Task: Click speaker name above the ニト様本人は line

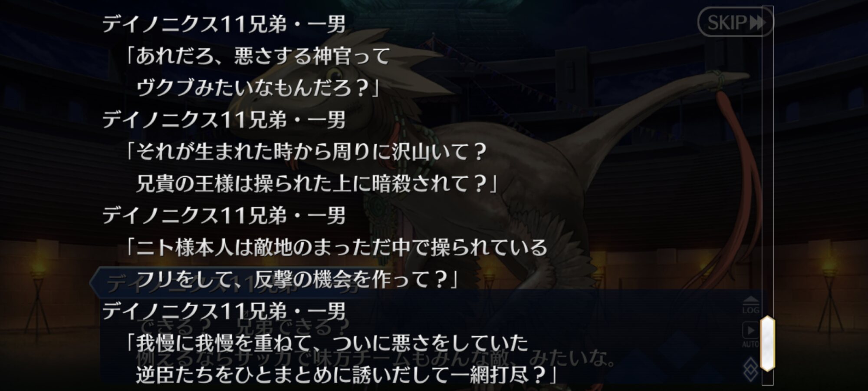Action: pyautogui.click(x=224, y=215)
